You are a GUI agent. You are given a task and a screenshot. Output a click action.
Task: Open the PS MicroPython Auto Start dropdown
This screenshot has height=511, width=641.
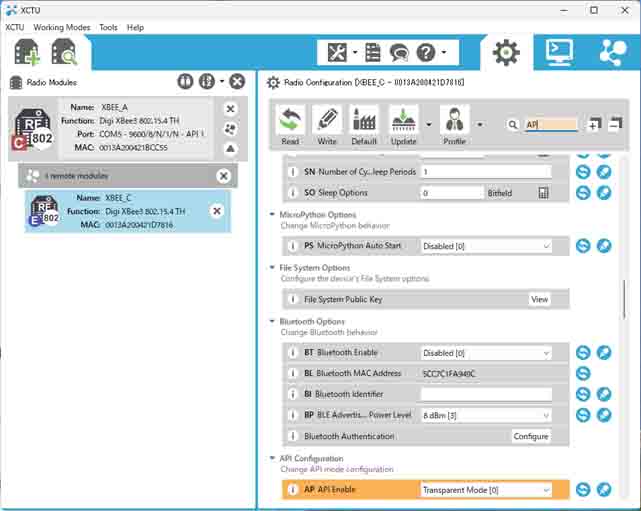486,246
